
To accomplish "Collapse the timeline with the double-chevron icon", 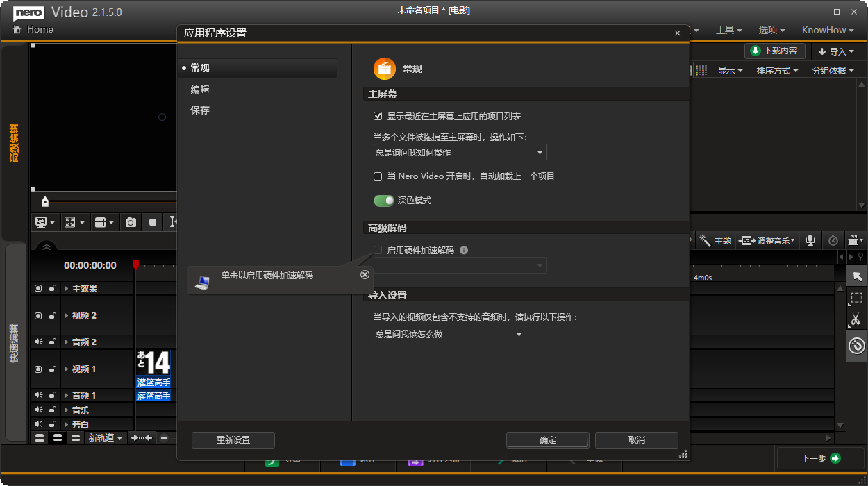I will [x=47, y=246].
